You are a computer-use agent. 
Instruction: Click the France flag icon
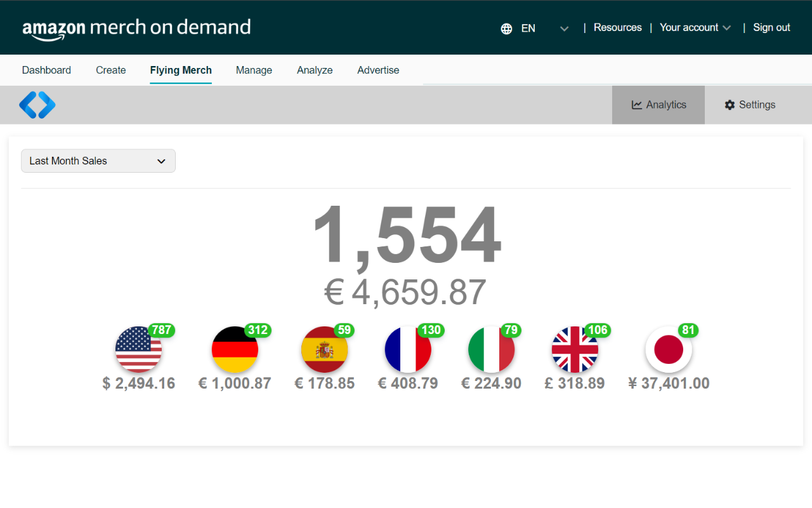point(408,349)
